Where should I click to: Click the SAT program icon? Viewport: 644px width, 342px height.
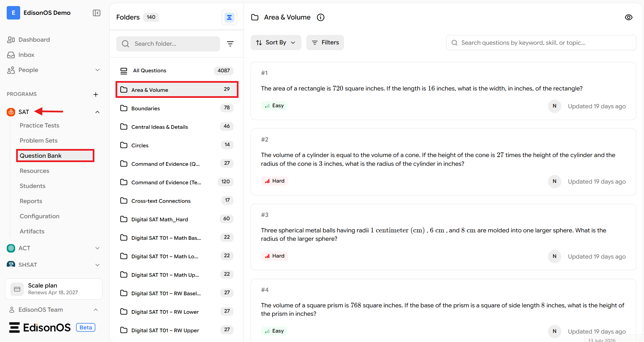pos(11,112)
